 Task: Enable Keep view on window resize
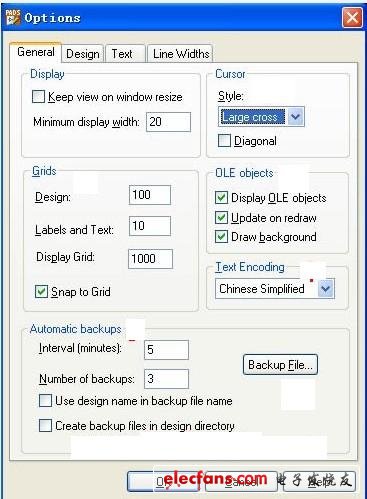click(38, 97)
